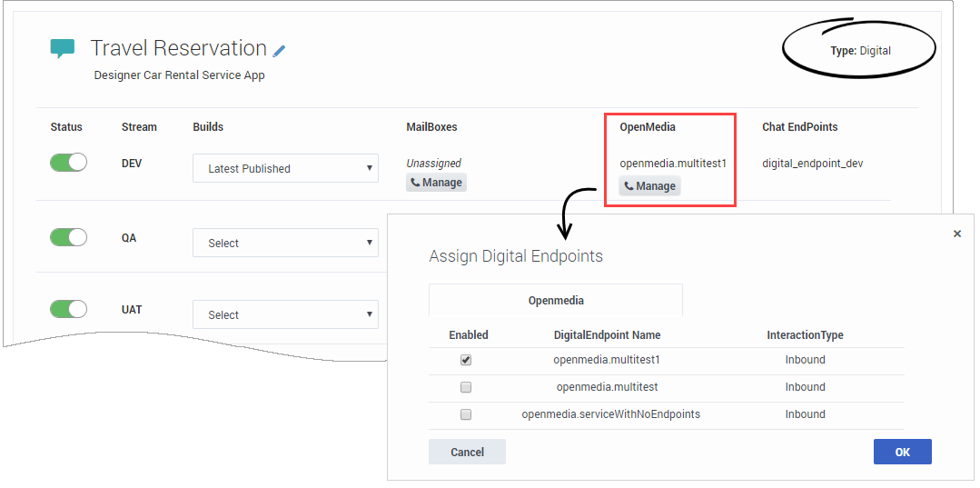980x488 pixels.
Task: Open the QA builds Select dropdown
Action: click(x=285, y=243)
